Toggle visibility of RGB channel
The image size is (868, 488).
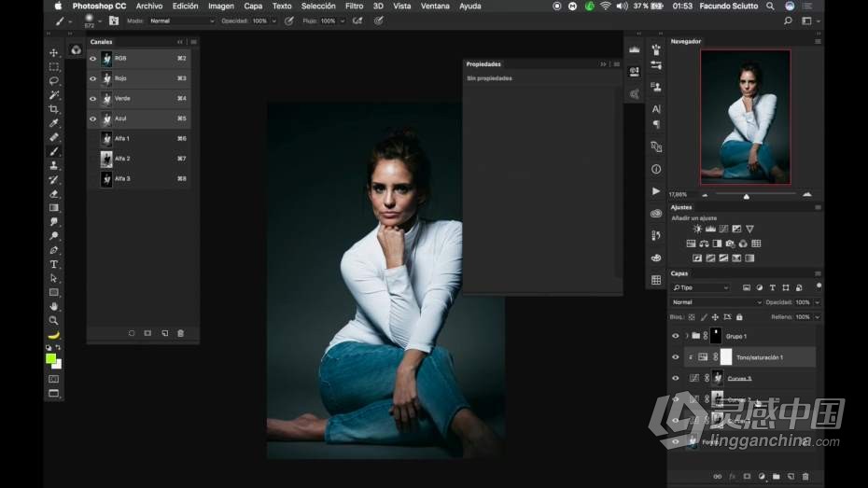[x=93, y=58]
